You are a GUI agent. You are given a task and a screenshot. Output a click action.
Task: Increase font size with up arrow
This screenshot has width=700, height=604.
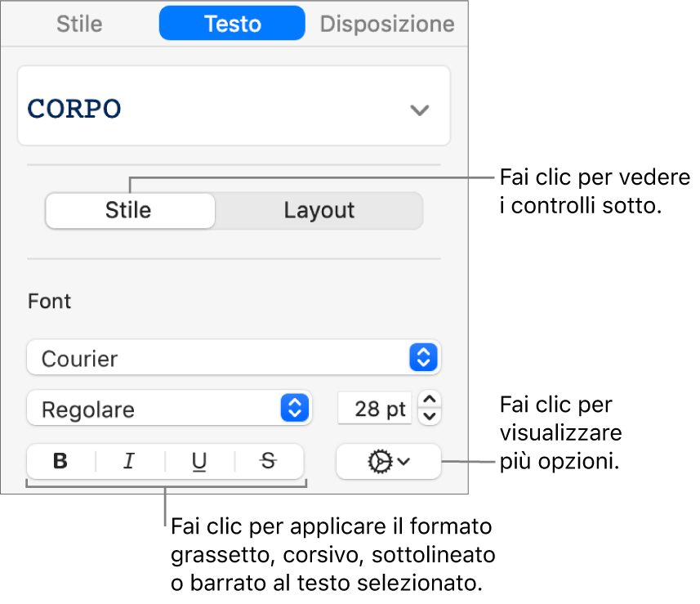pyautogui.click(x=430, y=399)
